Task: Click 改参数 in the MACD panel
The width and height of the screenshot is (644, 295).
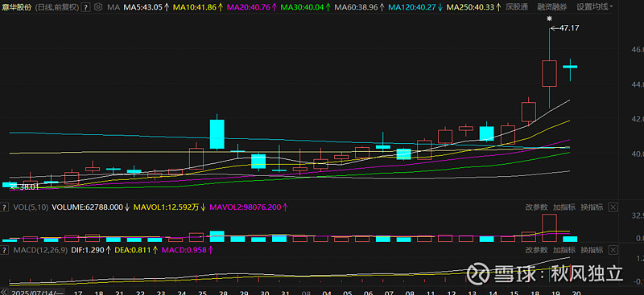Action: tap(537, 250)
